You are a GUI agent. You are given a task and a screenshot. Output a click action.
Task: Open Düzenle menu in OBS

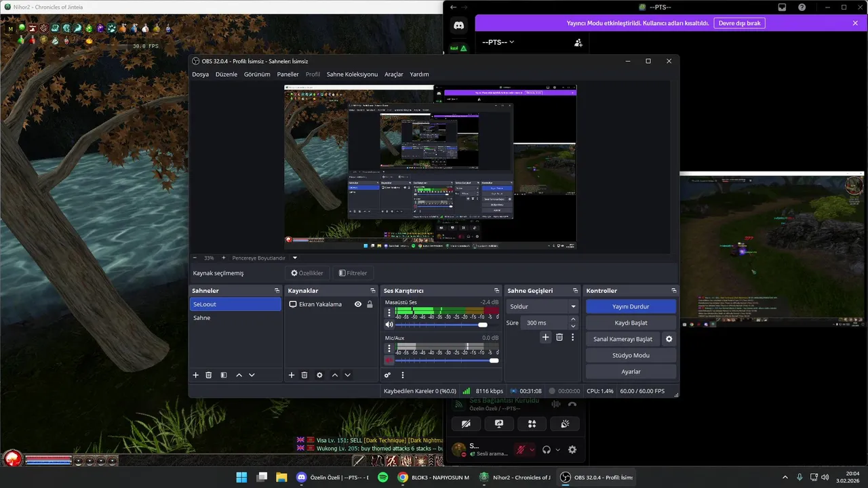click(x=226, y=75)
